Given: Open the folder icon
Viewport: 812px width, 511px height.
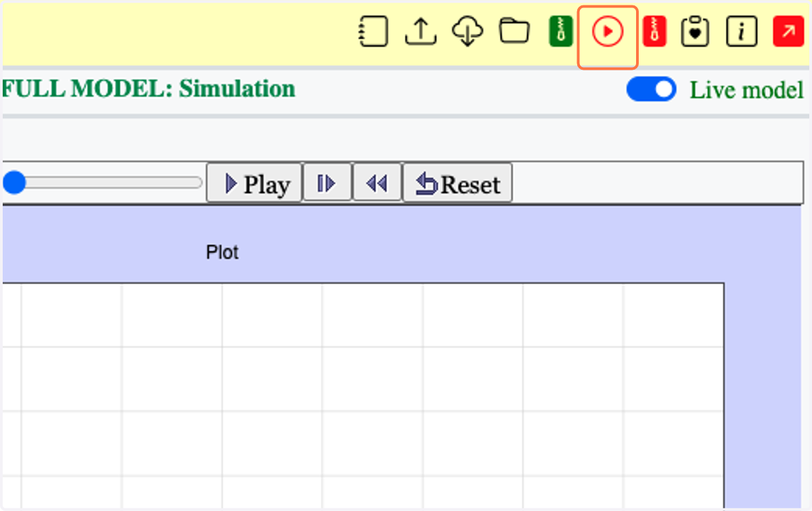Looking at the screenshot, I should click(x=514, y=31).
